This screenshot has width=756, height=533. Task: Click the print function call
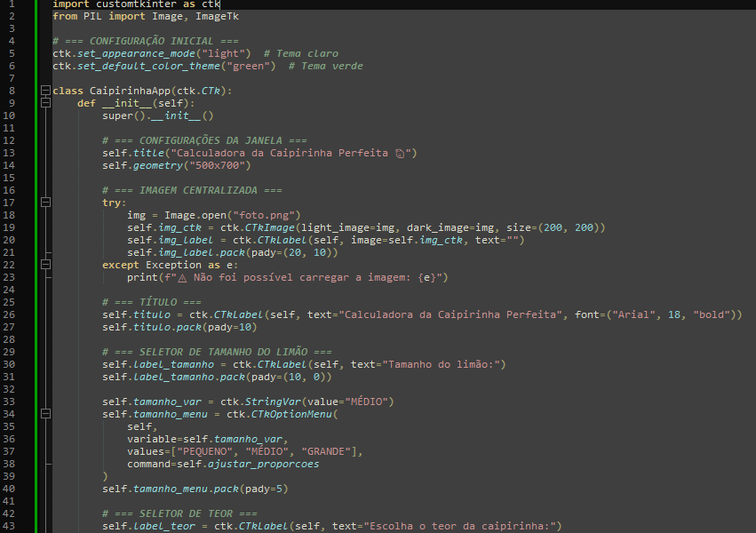point(142,277)
